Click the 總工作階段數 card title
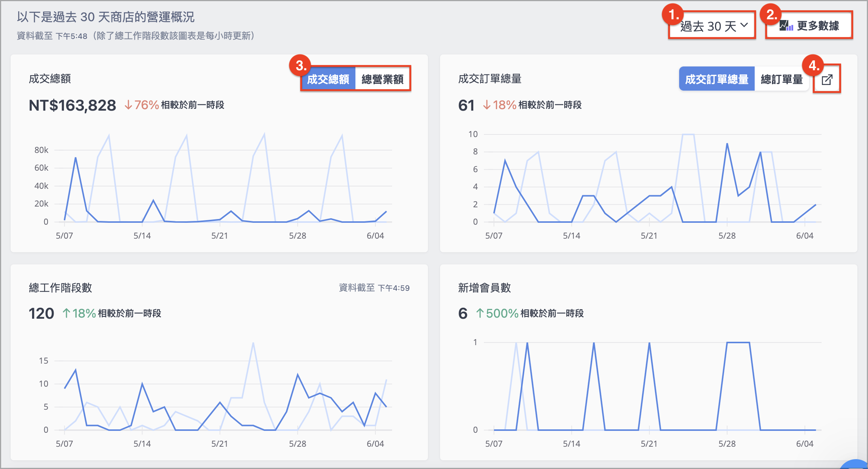868x469 pixels. pos(60,288)
